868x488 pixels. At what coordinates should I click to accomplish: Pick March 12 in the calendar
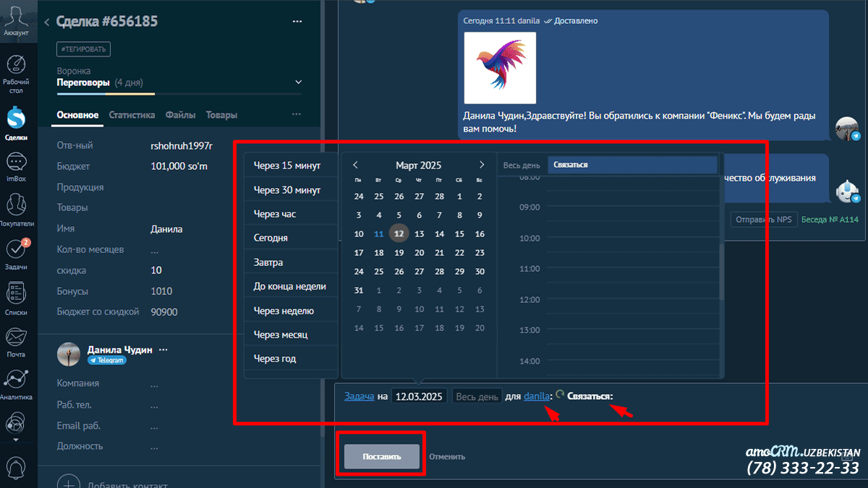(399, 234)
